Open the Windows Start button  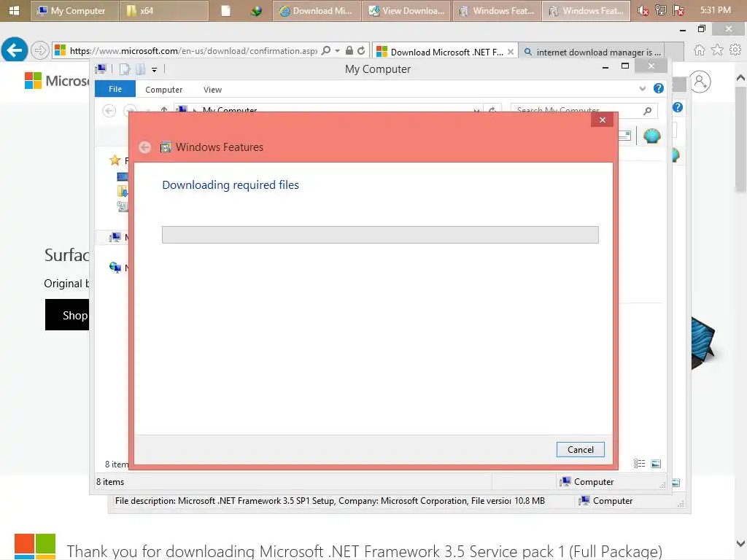point(14,10)
